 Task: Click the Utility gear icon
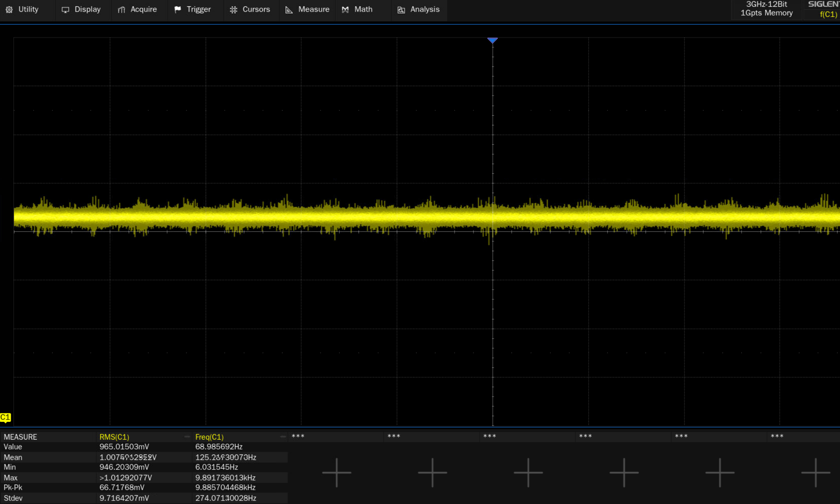coord(9,9)
